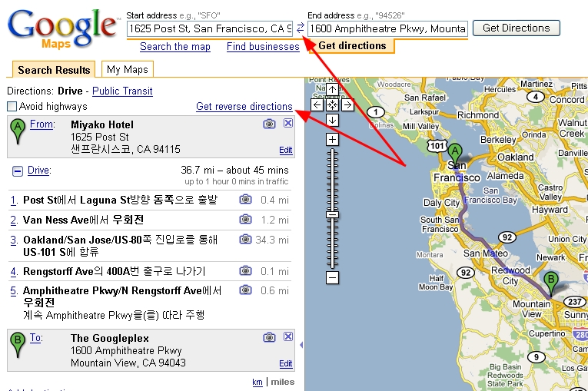The height and width of the screenshot is (391, 588).
Task: Zoom out with the minus button
Action: click(332, 278)
